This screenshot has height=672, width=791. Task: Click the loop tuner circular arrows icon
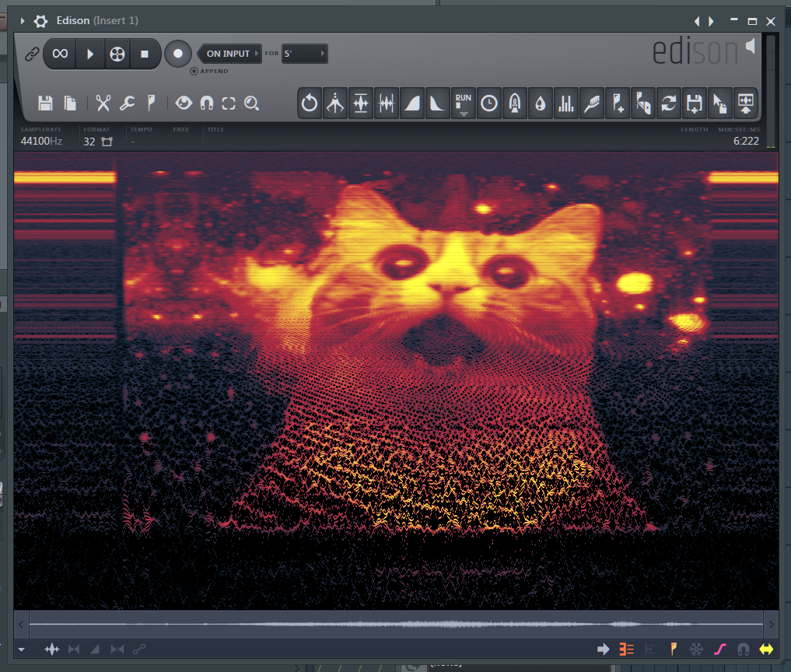(668, 103)
